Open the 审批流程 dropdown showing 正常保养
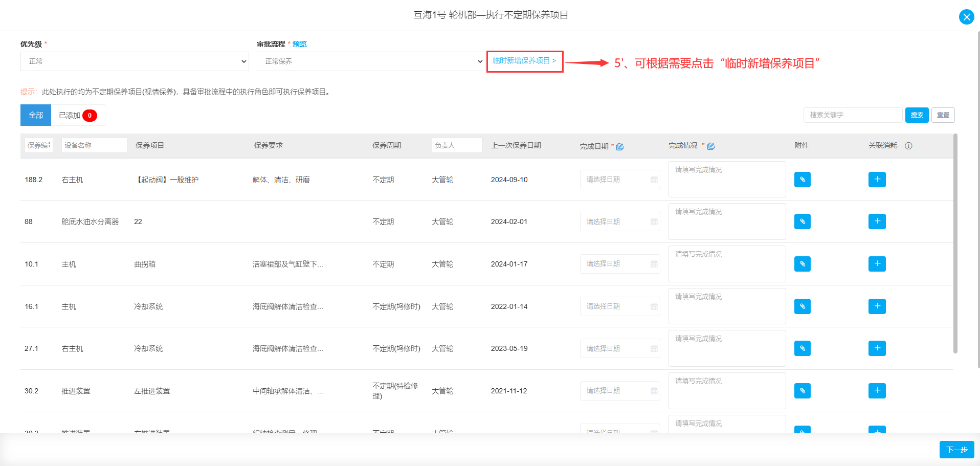The width and height of the screenshot is (980, 466). (371, 61)
